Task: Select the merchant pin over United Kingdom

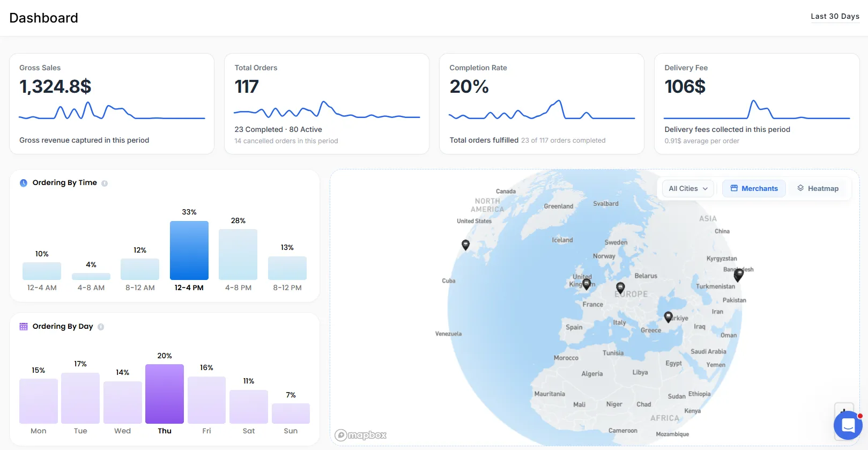Action: [x=587, y=284]
